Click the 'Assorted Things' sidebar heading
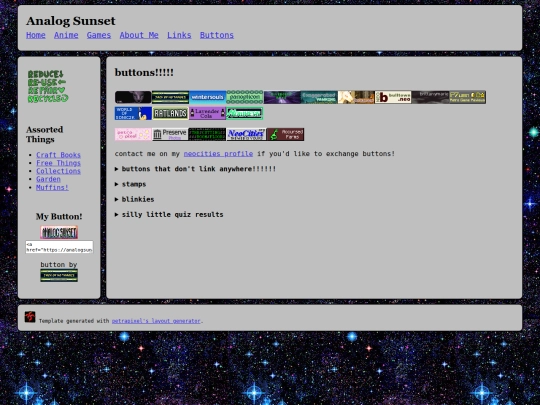The height and width of the screenshot is (405, 540). [45, 134]
